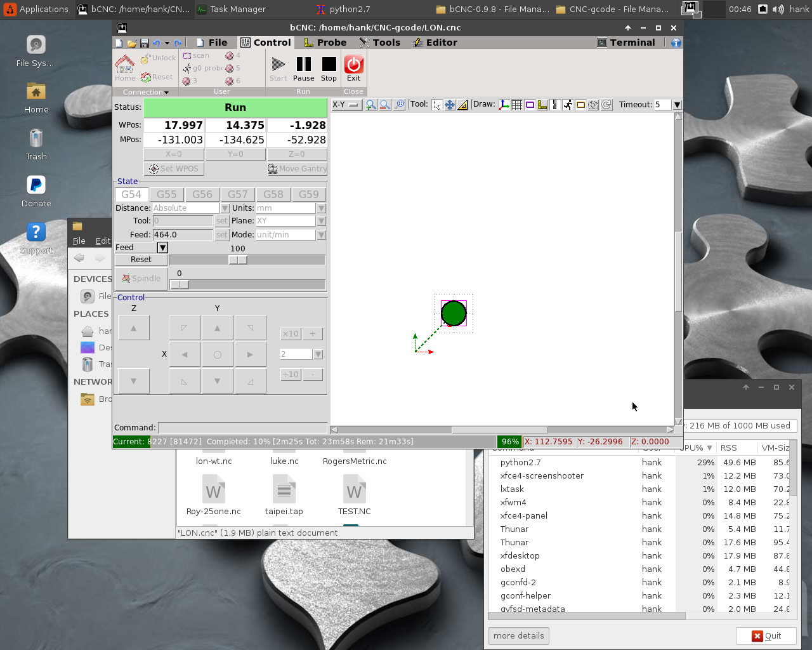Click 'more details' in Task Manager
812x650 pixels.
tap(519, 636)
